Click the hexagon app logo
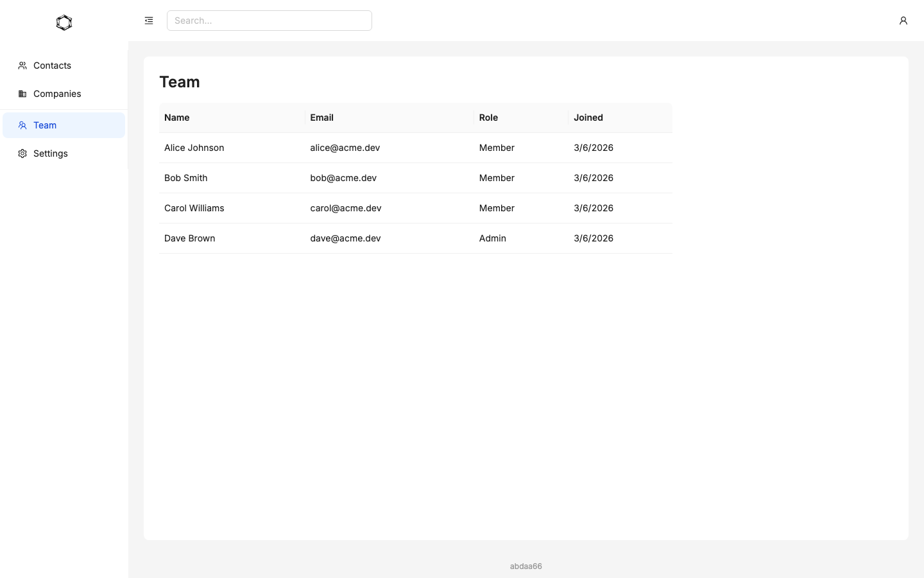Viewport: 924px width, 578px height. pyautogui.click(x=64, y=22)
